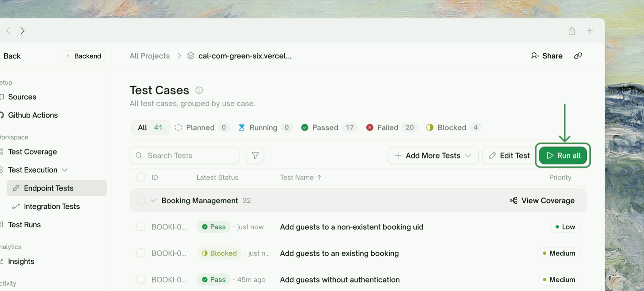This screenshot has width=644, height=291.
Task: Click the green Pass check icon for non-existent booking
Action: coord(205,227)
